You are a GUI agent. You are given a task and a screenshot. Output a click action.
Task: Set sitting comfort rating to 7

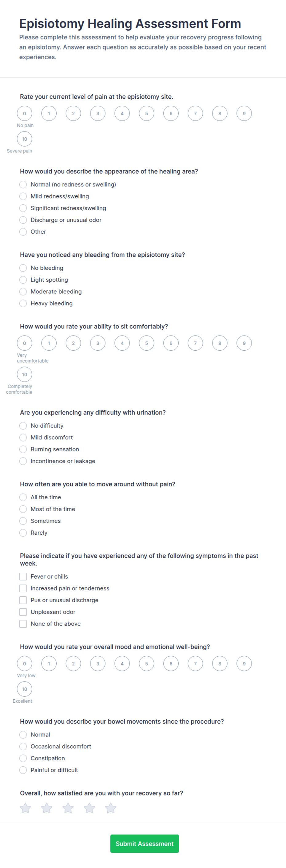(195, 343)
